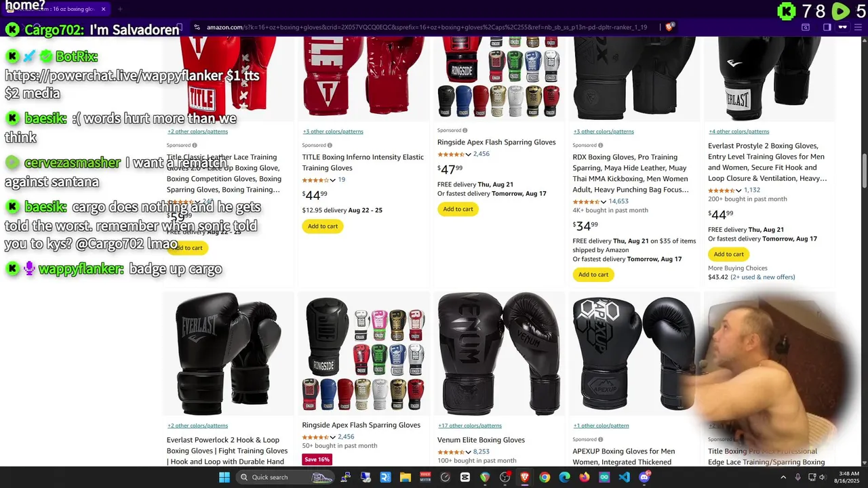
Task: Open RDX Boxing Gloves product title link
Action: click(x=631, y=174)
